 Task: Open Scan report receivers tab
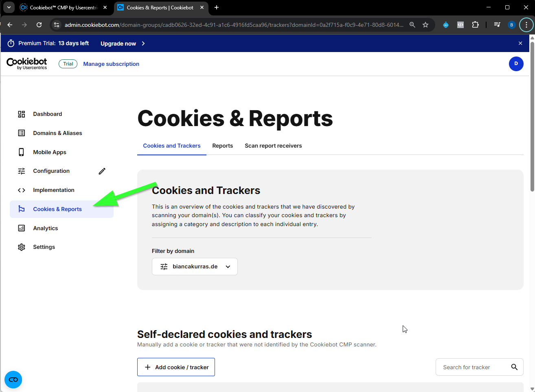(273, 146)
